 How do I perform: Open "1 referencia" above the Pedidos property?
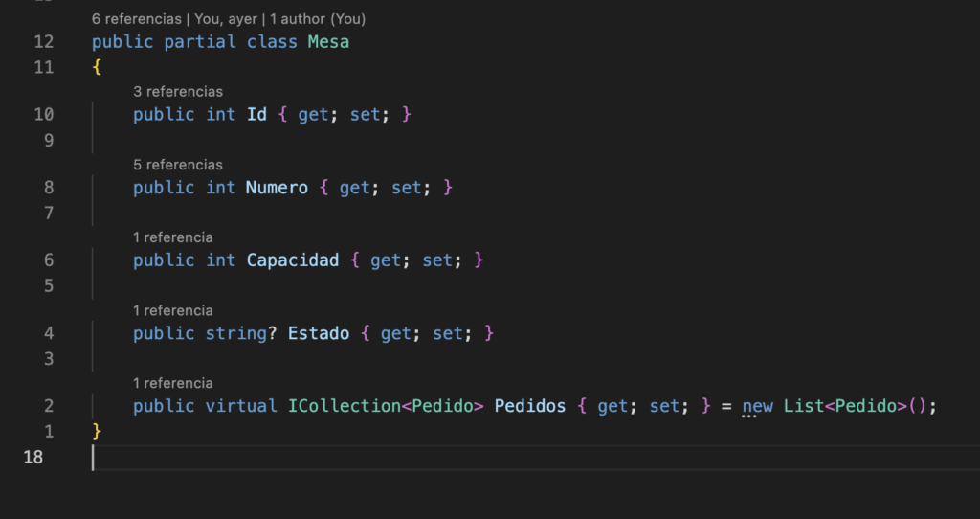coord(173,383)
